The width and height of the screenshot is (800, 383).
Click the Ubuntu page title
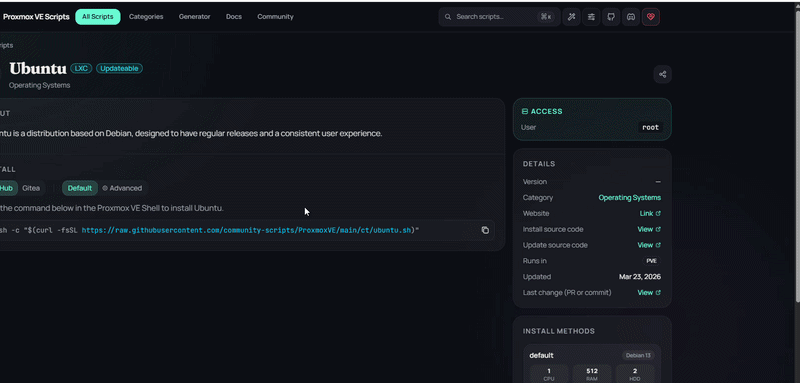click(x=38, y=68)
